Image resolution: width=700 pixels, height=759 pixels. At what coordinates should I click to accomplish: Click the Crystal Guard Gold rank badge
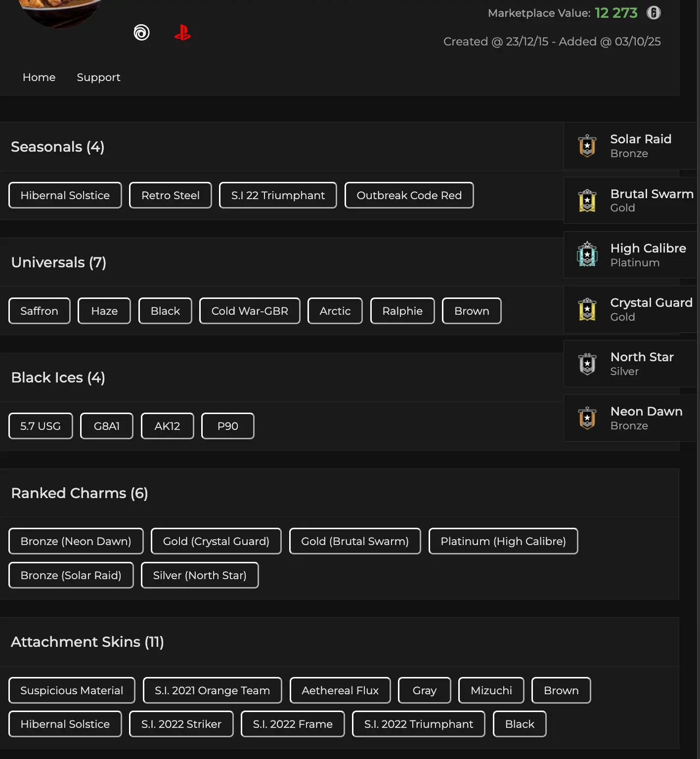[x=587, y=309]
